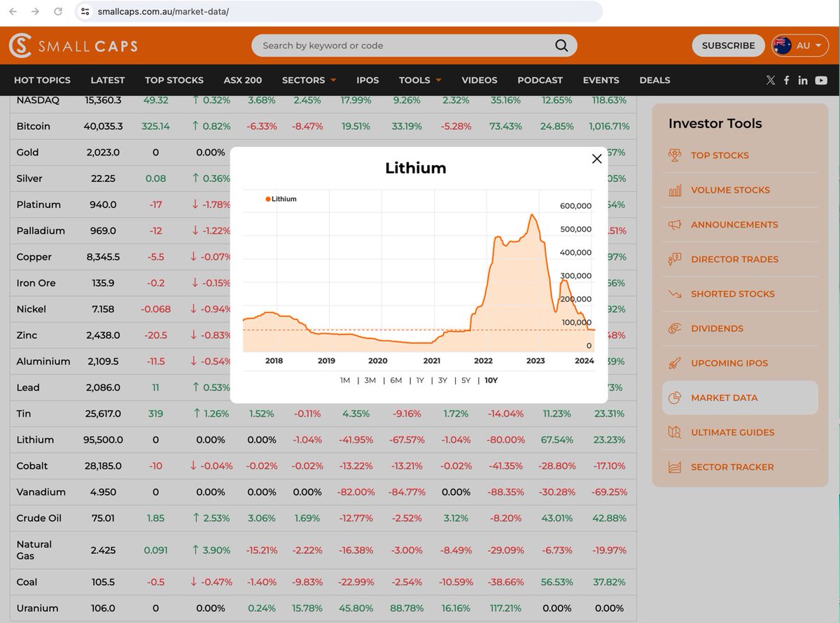Open VIDEOS in the nav bar
840x623 pixels.
tap(479, 80)
